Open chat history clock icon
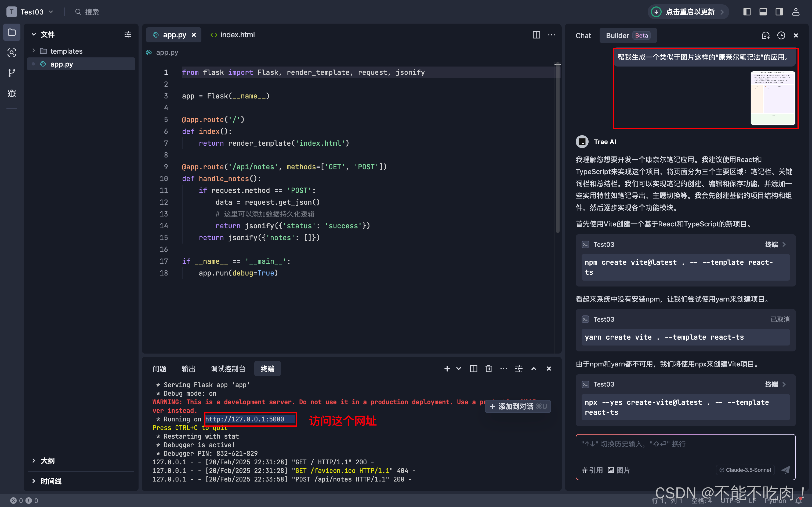The height and width of the screenshot is (507, 812). click(781, 35)
